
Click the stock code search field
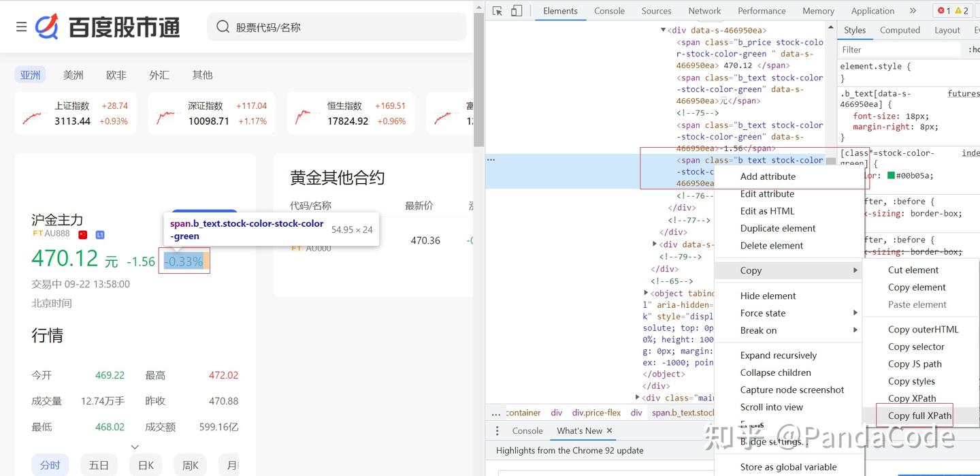337,27
